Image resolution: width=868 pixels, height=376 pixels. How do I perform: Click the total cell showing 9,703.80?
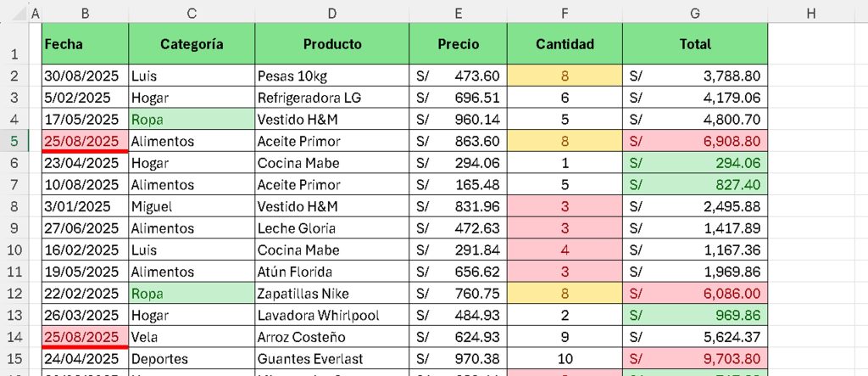tap(695, 358)
